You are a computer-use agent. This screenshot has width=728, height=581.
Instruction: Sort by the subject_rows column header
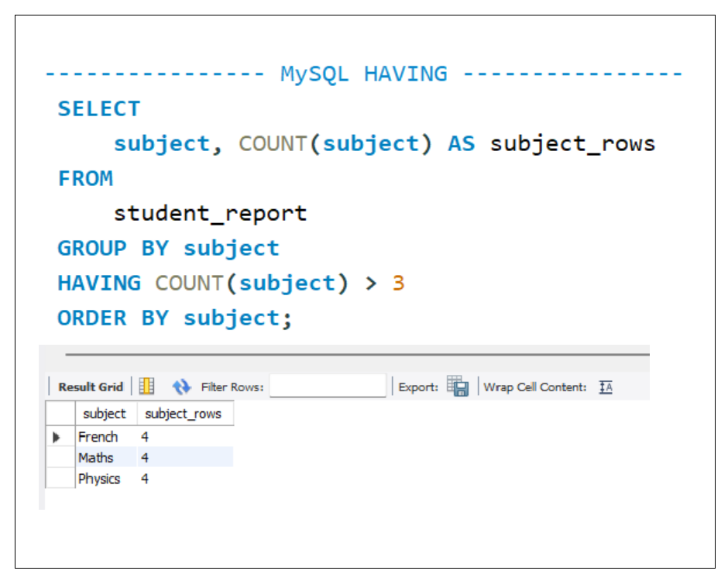coord(184,414)
